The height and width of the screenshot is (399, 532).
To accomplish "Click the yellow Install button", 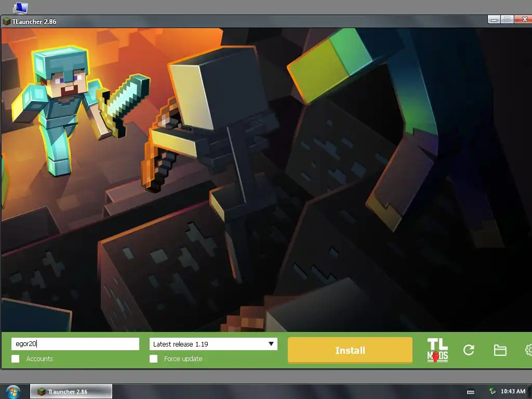I will pos(350,350).
